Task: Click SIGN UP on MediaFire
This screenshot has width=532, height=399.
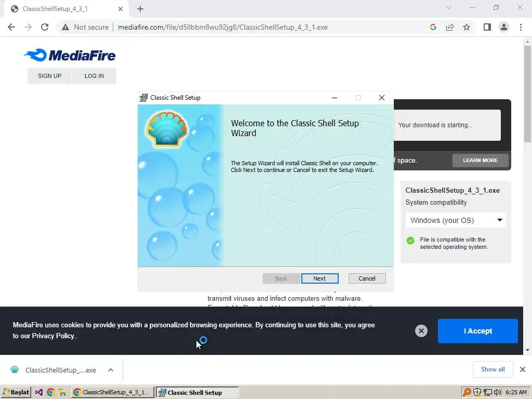Action: 49,76
